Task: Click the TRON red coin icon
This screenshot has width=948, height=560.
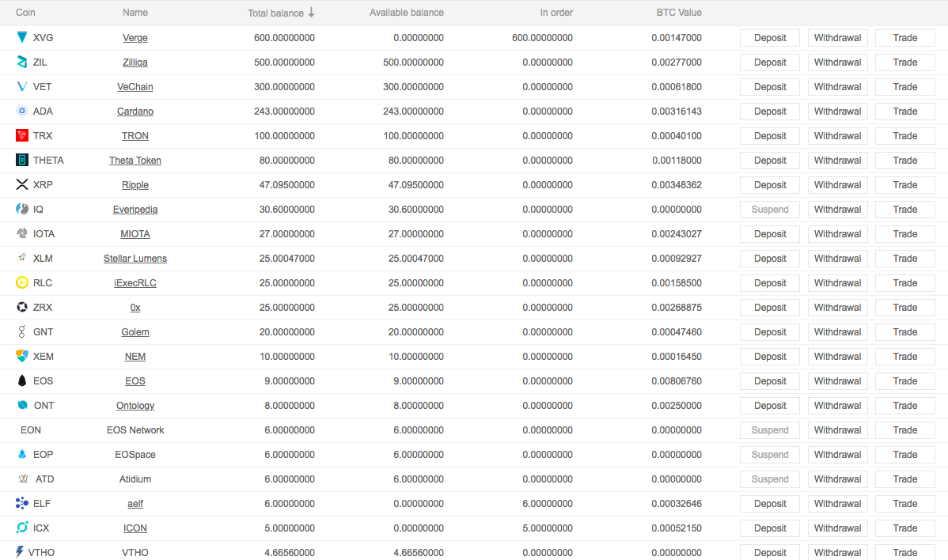Action: click(x=22, y=135)
